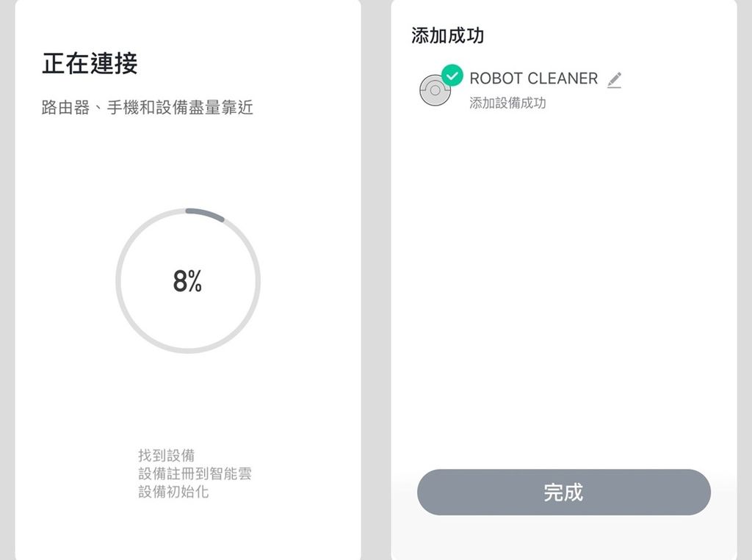Click the dark filled arc of the progress ring
This screenshot has width=752, height=560.
pyautogui.click(x=205, y=214)
